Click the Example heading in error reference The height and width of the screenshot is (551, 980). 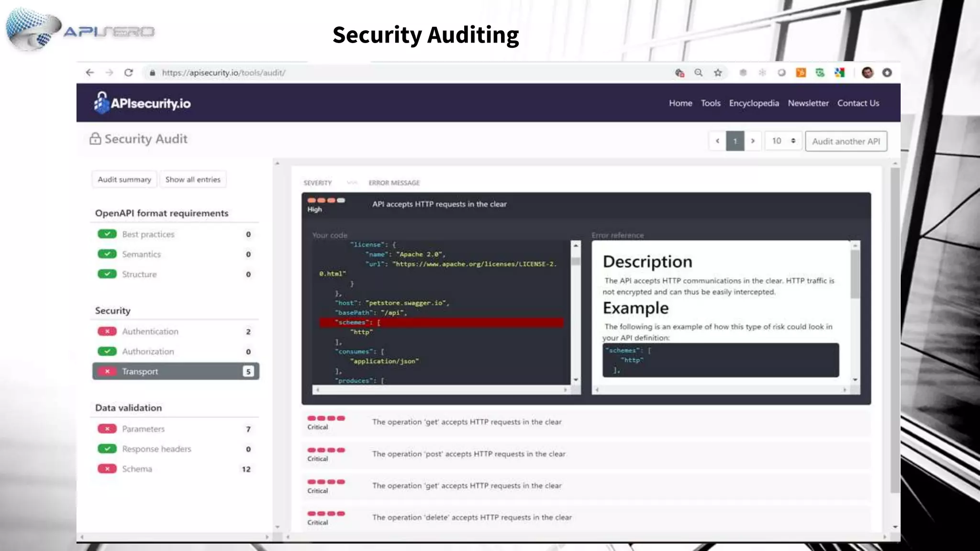pos(635,309)
